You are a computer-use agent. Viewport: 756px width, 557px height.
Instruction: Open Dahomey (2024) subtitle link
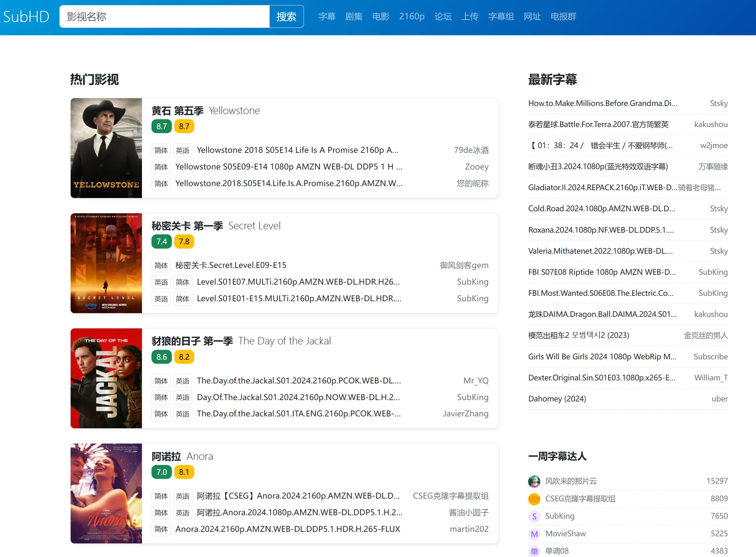click(557, 399)
